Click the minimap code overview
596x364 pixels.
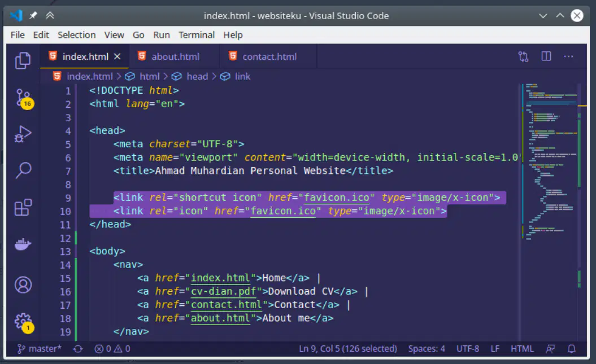click(550, 163)
